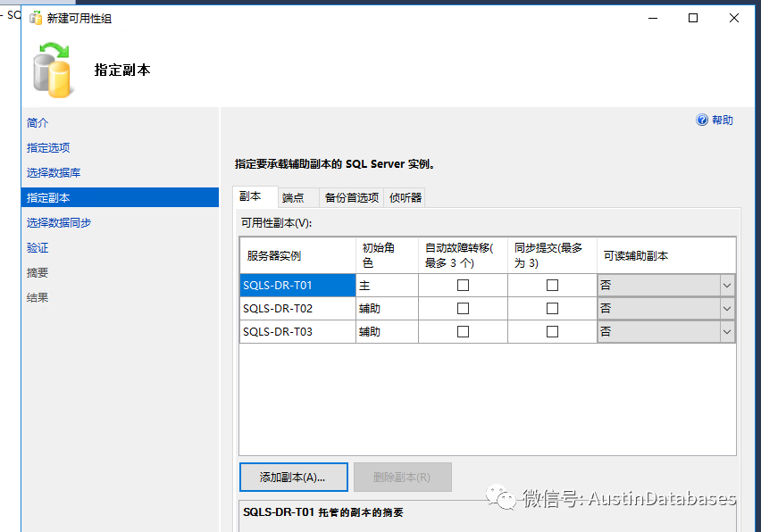Click the 添加副本(A)... button
Image resolution: width=761 pixels, height=532 pixels.
[294, 478]
